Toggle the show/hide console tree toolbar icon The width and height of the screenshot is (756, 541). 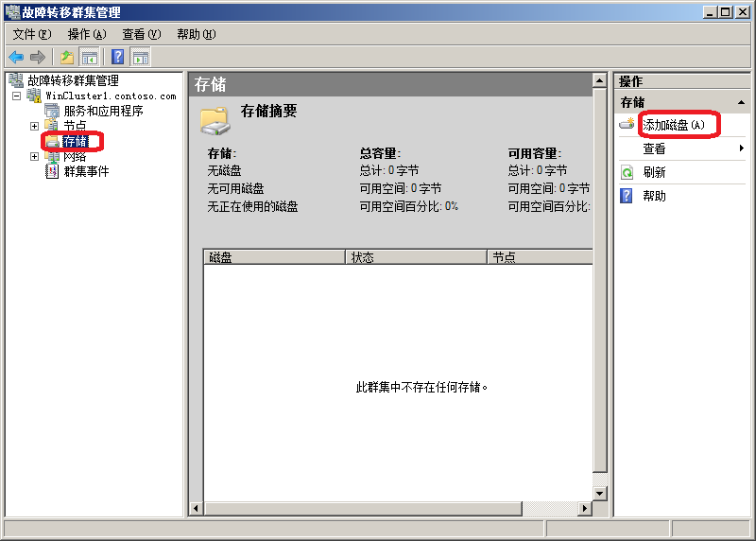[89, 57]
